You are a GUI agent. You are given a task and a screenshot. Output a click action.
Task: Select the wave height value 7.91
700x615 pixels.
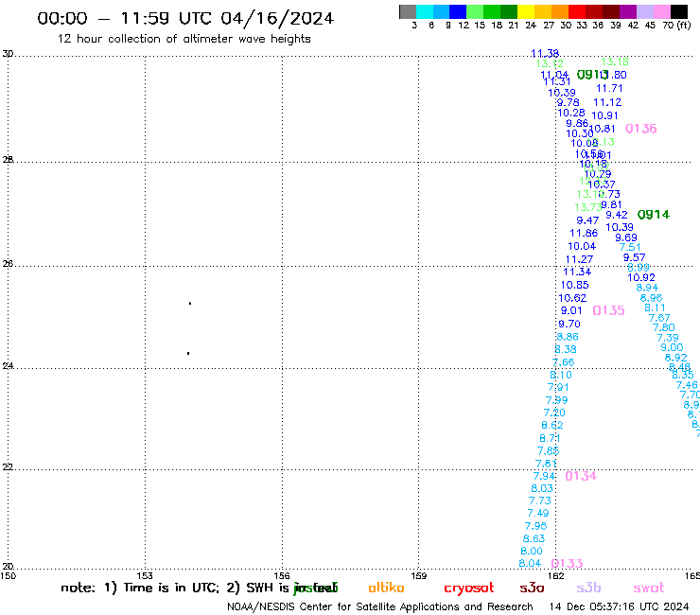[x=558, y=387]
